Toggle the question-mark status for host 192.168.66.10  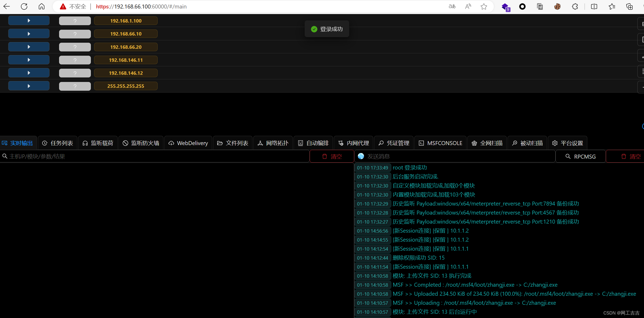75,34
